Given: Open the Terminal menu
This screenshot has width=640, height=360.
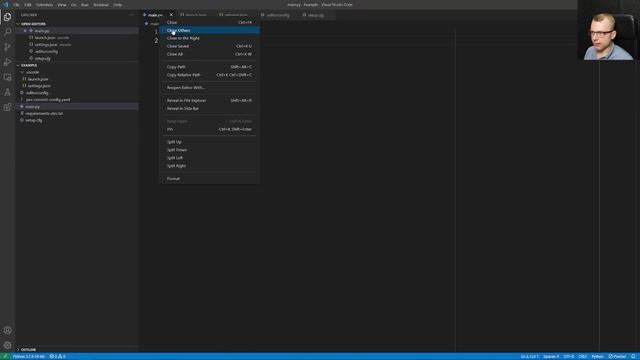Looking at the screenshot, I should (x=101, y=4).
